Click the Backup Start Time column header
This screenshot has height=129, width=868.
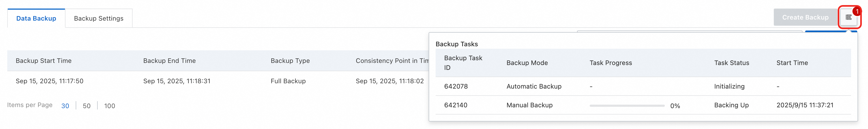pos(43,61)
